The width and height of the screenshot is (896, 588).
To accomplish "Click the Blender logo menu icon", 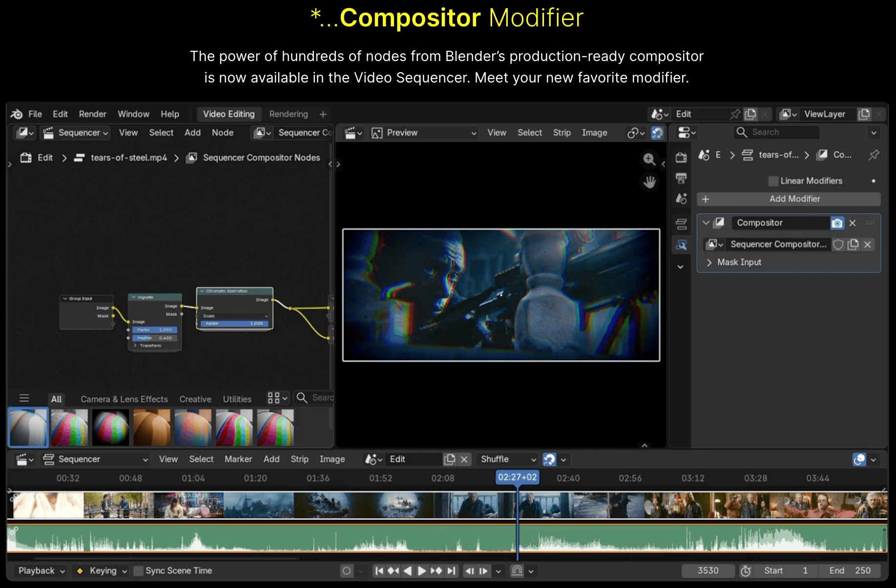I will click(17, 114).
